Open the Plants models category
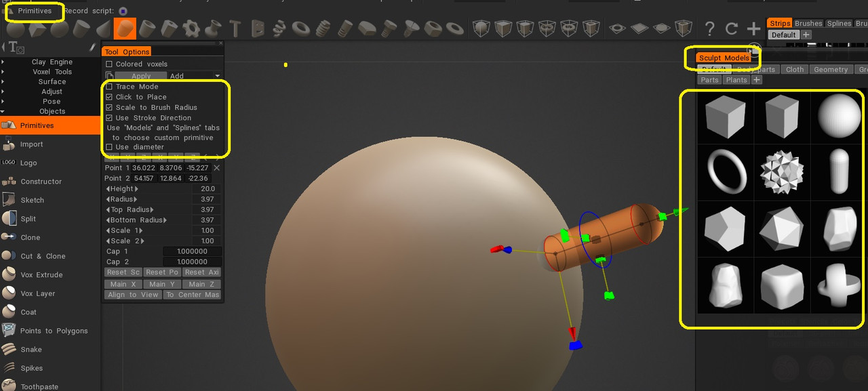Image resolution: width=868 pixels, height=391 pixels. tap(736, 80)
